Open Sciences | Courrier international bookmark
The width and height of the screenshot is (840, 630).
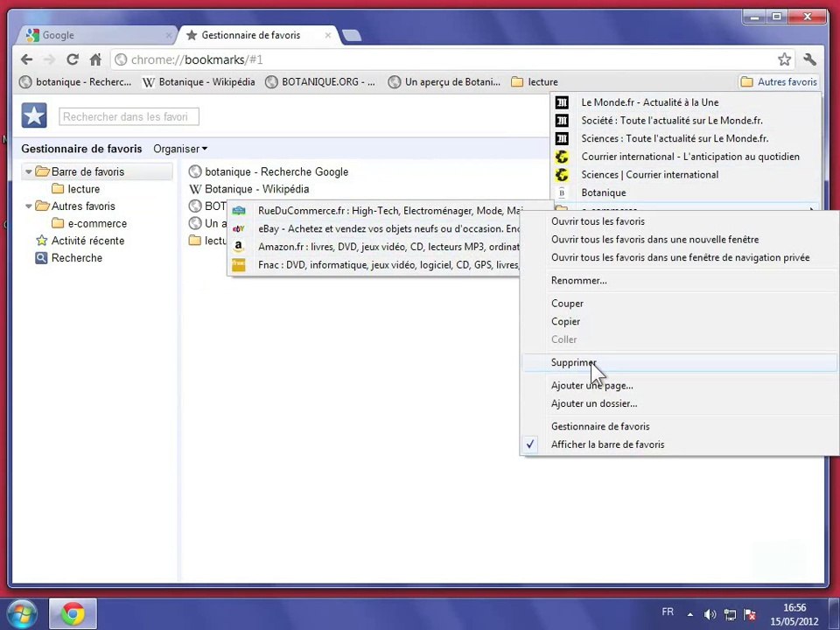coord(686,175)
